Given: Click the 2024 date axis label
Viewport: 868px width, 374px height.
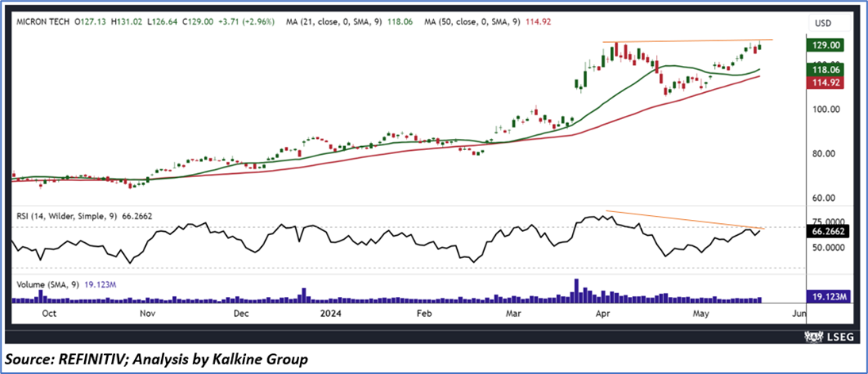Looking at the screenshot, I should click(x=331, y=314).
